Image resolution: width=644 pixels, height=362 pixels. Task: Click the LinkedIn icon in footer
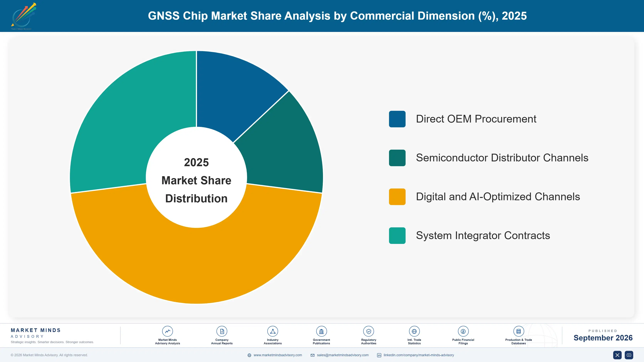click(x=379, y=355)
